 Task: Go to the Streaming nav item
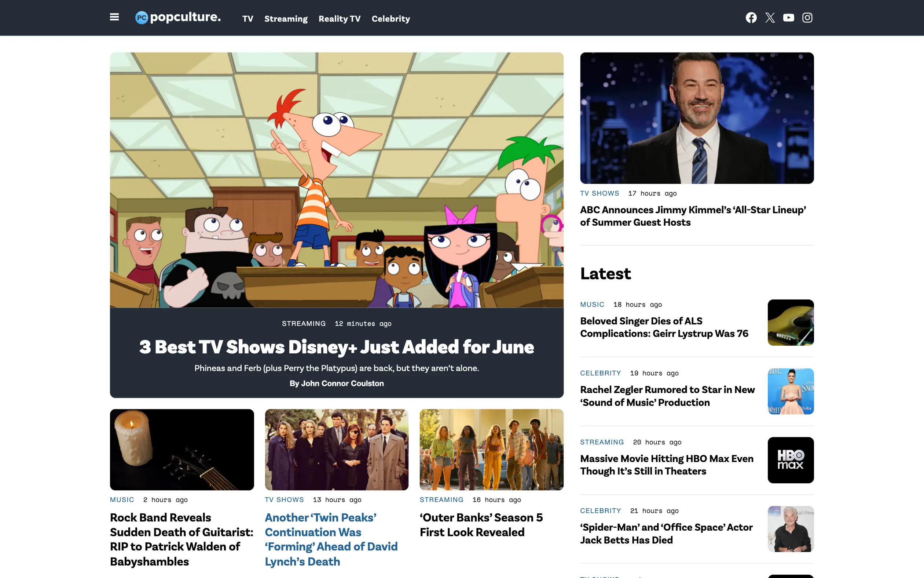coord(286,19)
